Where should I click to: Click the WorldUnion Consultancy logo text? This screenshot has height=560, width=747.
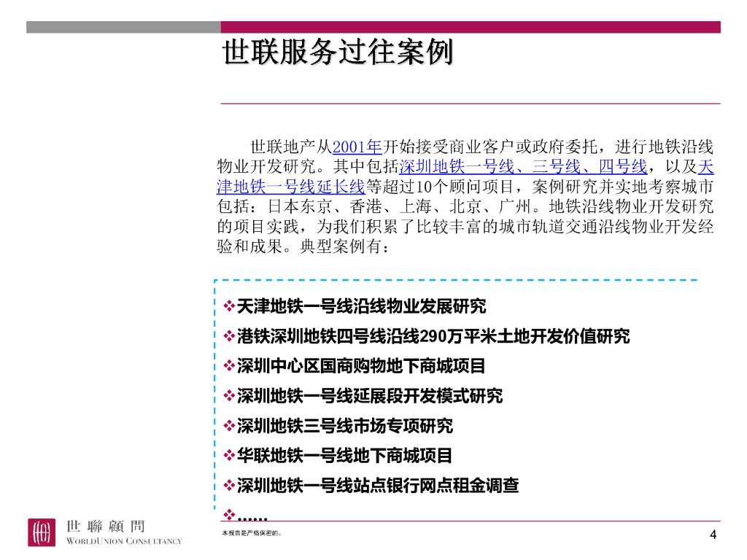tap(124, 541)
